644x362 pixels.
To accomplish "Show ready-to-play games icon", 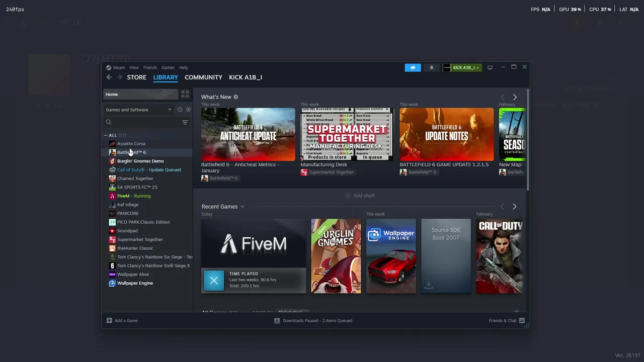I will (x=188, y=110).
